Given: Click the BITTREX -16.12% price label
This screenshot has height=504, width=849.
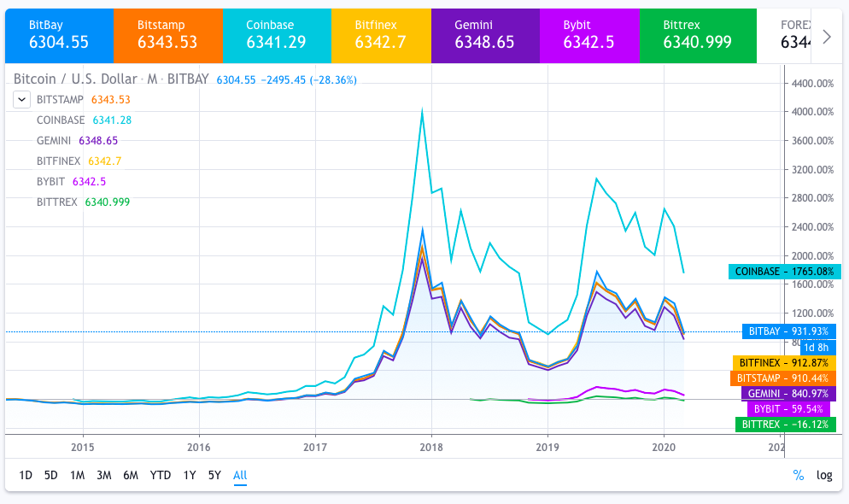Looking at the screenshot, I should (786, 425).
